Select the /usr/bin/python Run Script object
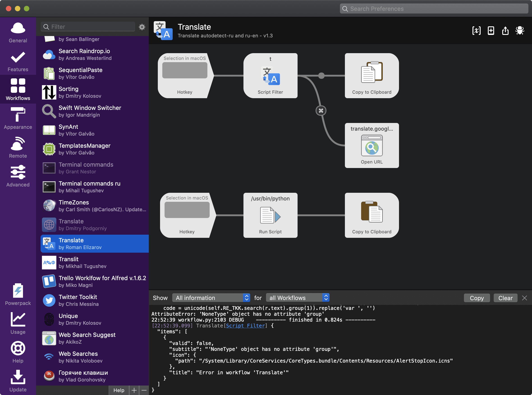This screenshot has width=532, height=395. (x=270, y=215)
